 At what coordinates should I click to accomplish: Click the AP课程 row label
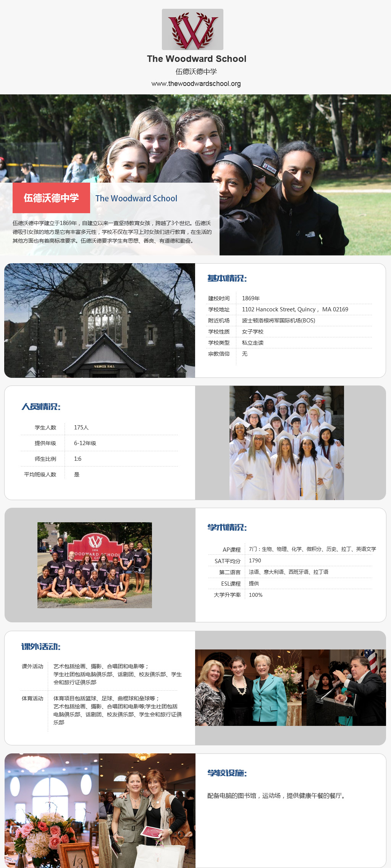coord(232,549)
